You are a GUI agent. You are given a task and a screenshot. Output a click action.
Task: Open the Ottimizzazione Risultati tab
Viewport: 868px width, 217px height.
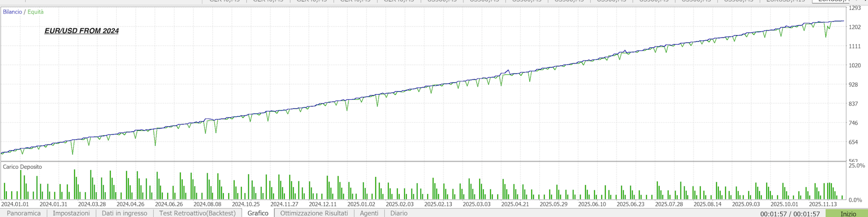(314, 213)
